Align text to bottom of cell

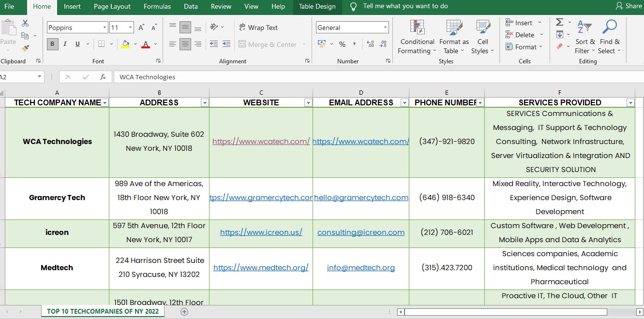(197, 27)
